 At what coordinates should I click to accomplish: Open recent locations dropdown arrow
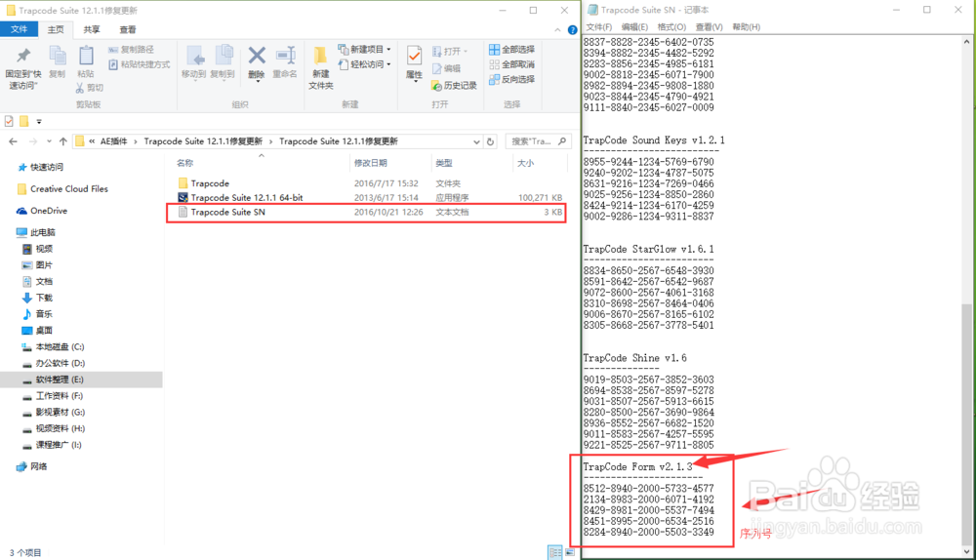(x=49, y=141)
